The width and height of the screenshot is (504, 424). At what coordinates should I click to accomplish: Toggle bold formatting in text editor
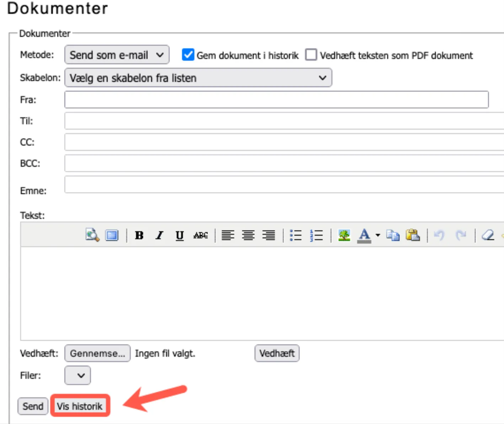tap(139, 235)
